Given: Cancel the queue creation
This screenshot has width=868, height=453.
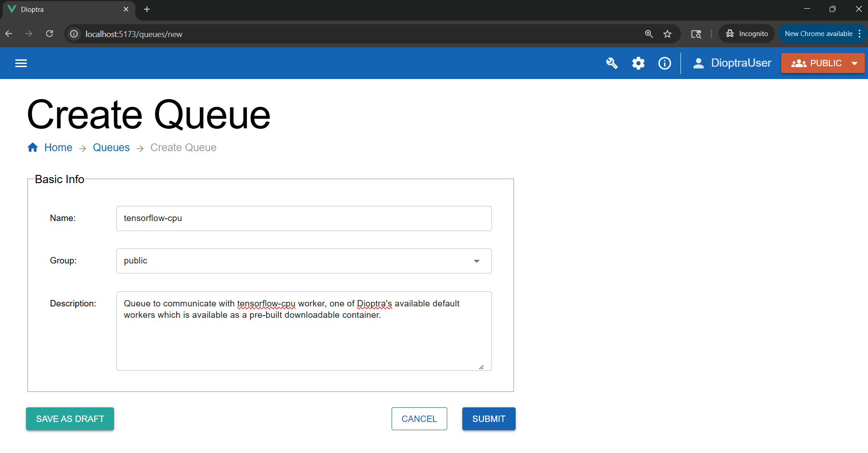Looking at the screenshot, I should click(x=419, y=418).
